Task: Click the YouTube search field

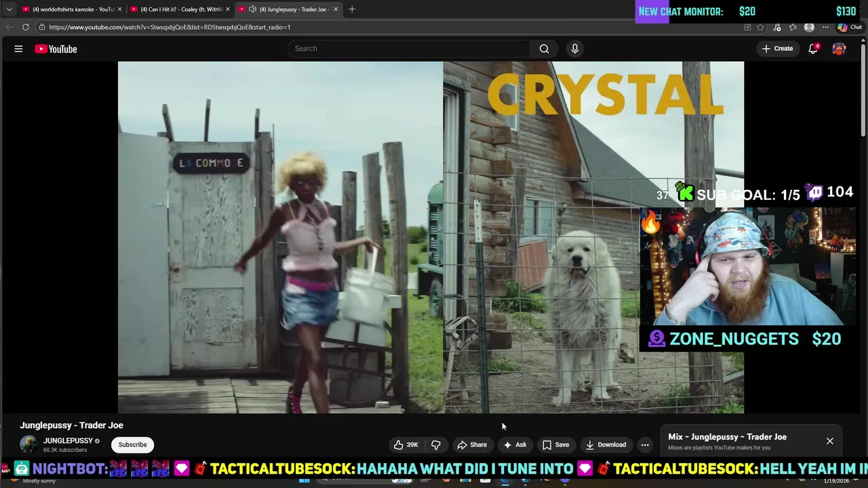Action: coord(409,49)
